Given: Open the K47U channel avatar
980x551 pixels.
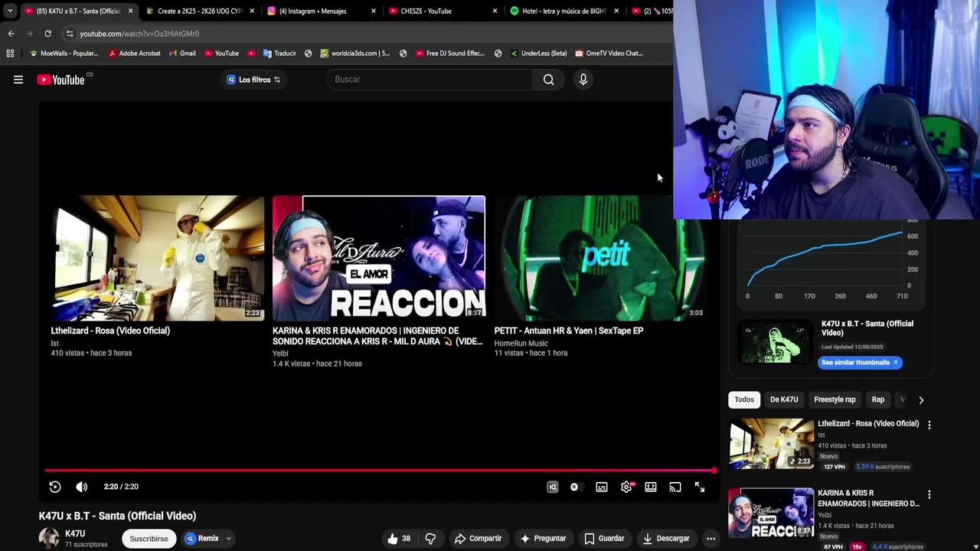Looking at the screenshot, I should pos(49,538).
